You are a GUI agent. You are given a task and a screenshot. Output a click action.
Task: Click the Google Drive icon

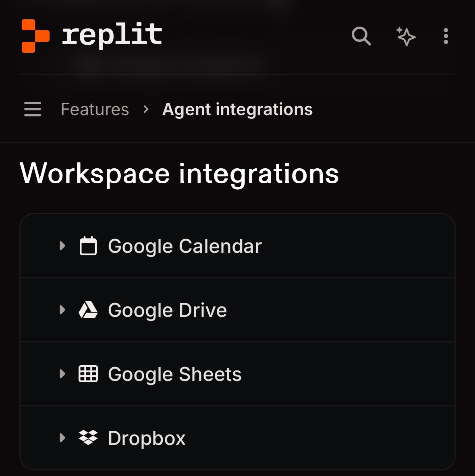(89, 310)
